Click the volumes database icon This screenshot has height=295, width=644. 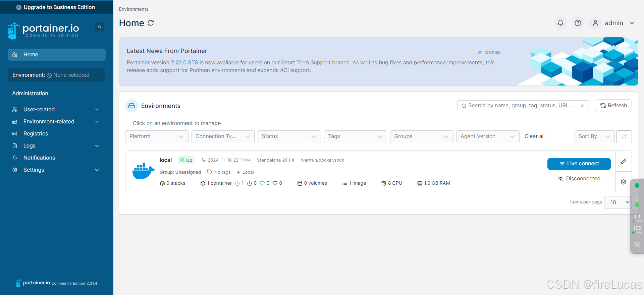[300, 183]
